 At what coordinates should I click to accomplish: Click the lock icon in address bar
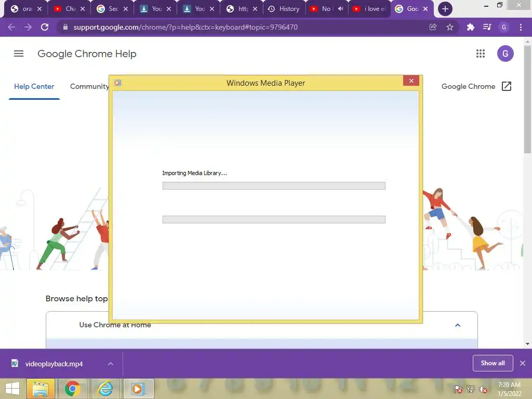tap(65, 27)
